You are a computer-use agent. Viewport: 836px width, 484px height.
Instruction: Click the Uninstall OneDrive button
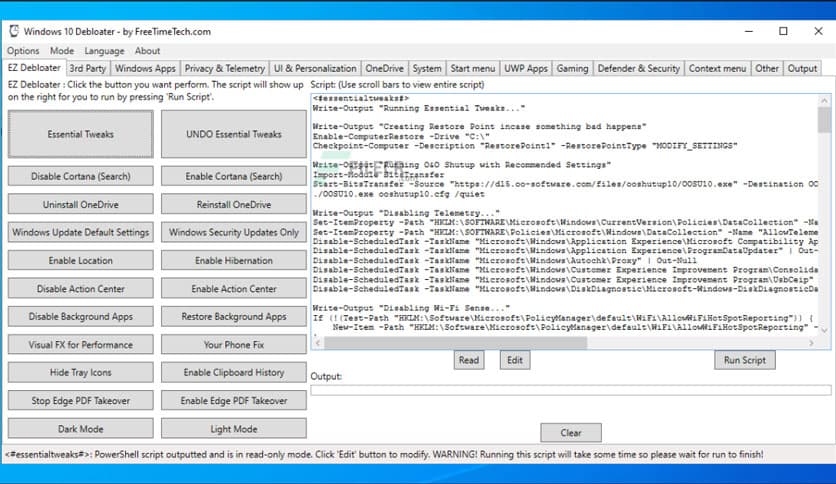point(81,204)
